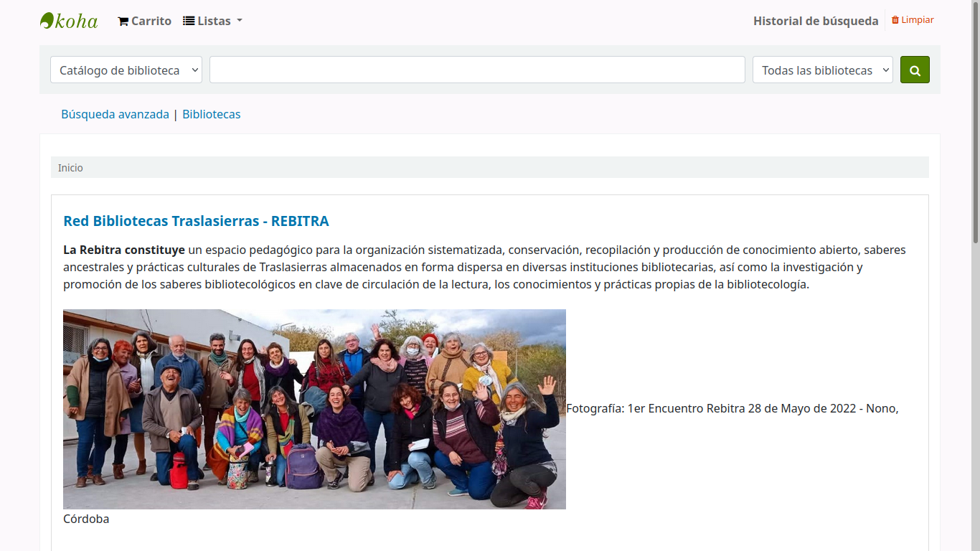Open the Todas las bibliotecas dropdown
Screen dimensions: 980x551
coord(823,70)
